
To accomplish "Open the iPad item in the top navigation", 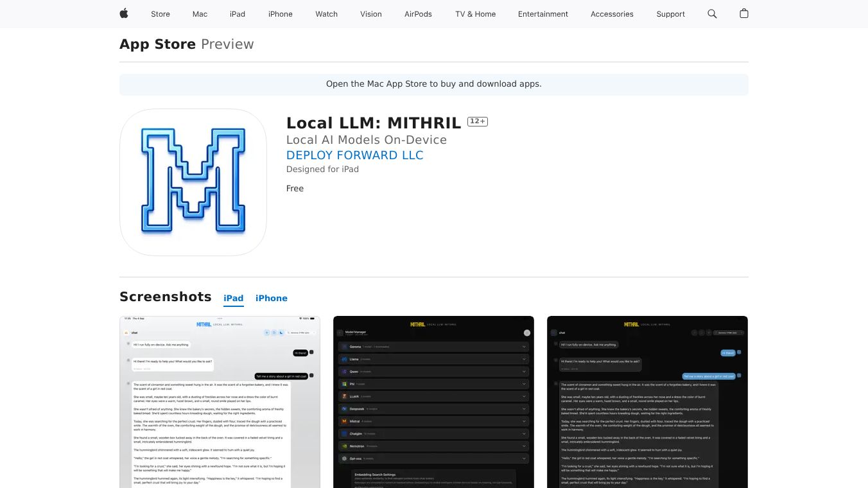I will pyautogui.click(x=238, y=14).
